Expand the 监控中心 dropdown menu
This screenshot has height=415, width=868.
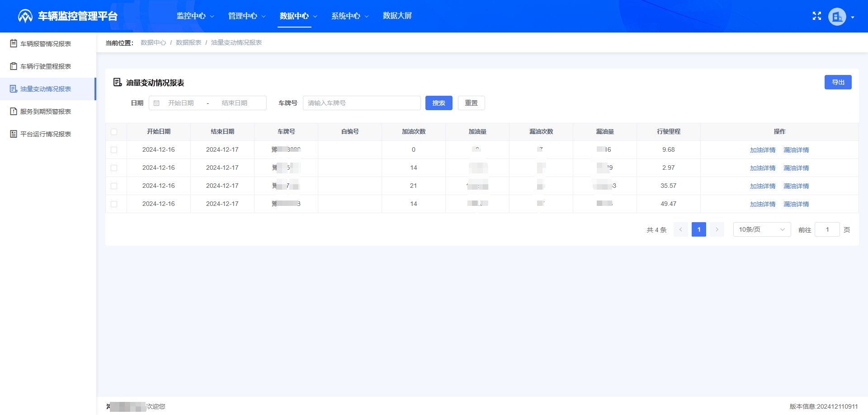[x=195, y=16]
